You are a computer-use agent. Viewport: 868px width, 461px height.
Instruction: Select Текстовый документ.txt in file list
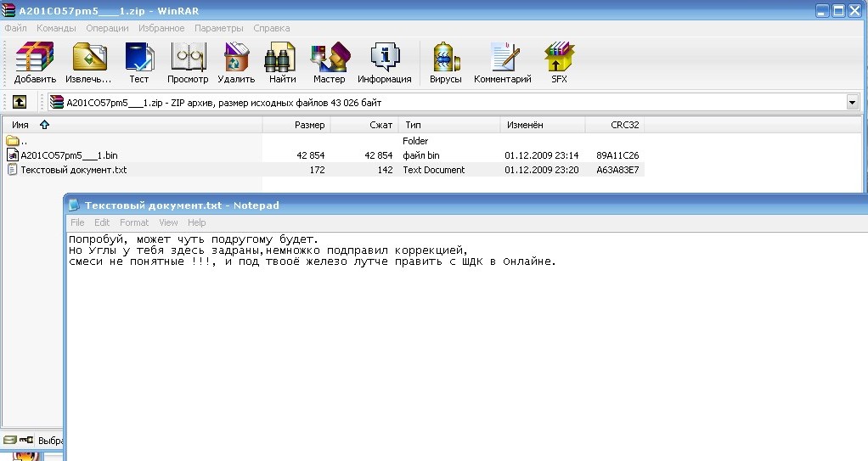[x=74, y=170]
